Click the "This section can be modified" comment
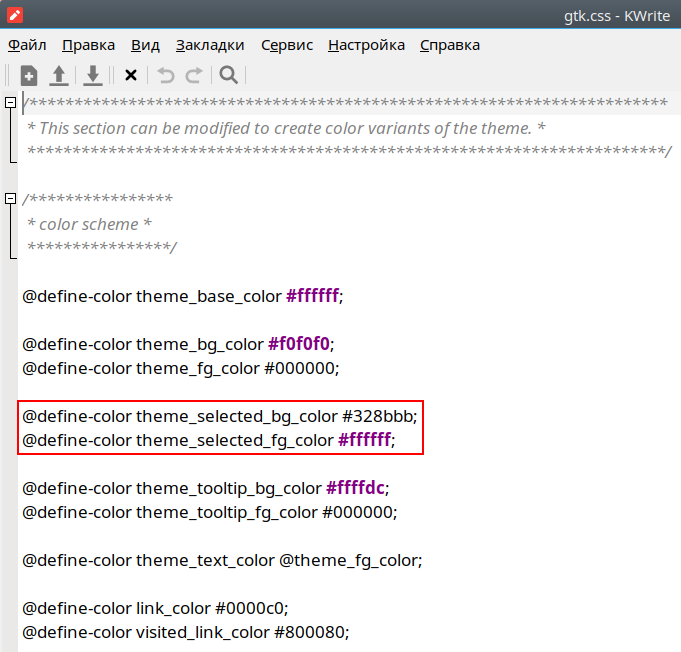The image size is (681, 652). pyautogui.click(x=286, y=128)
